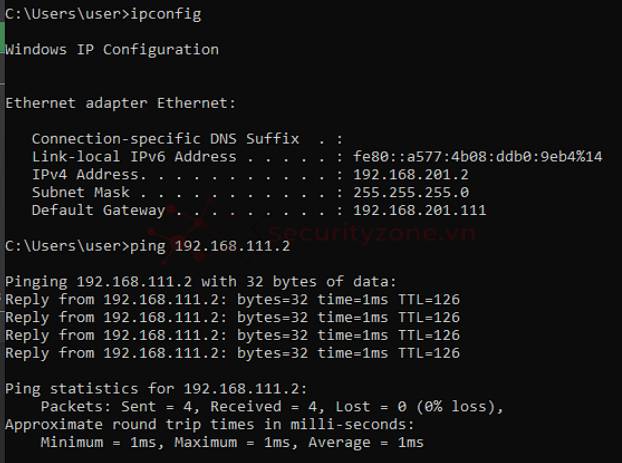
Task: Click the subnet mask 255.255.255.0
Action: (x=411, y=192)
